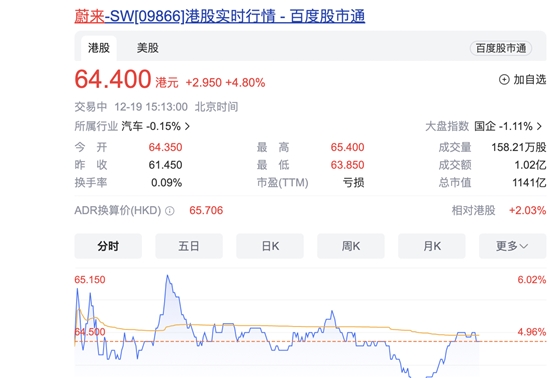
Task: Click the red dashed previous-close line
Action: tap(310, 341)
